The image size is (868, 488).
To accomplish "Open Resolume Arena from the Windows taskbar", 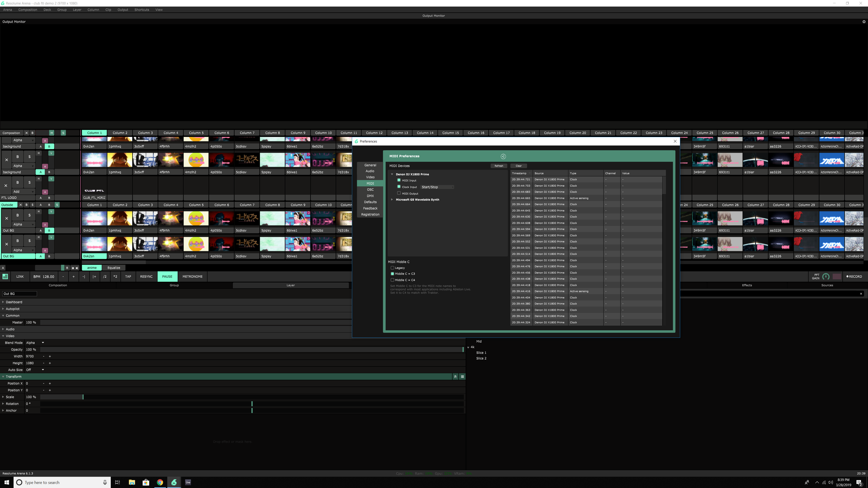I will click(x=174, y=482).
